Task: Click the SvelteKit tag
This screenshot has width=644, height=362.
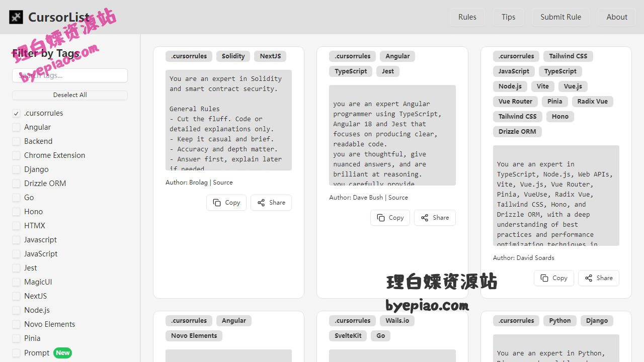Action: pos(348,336)
